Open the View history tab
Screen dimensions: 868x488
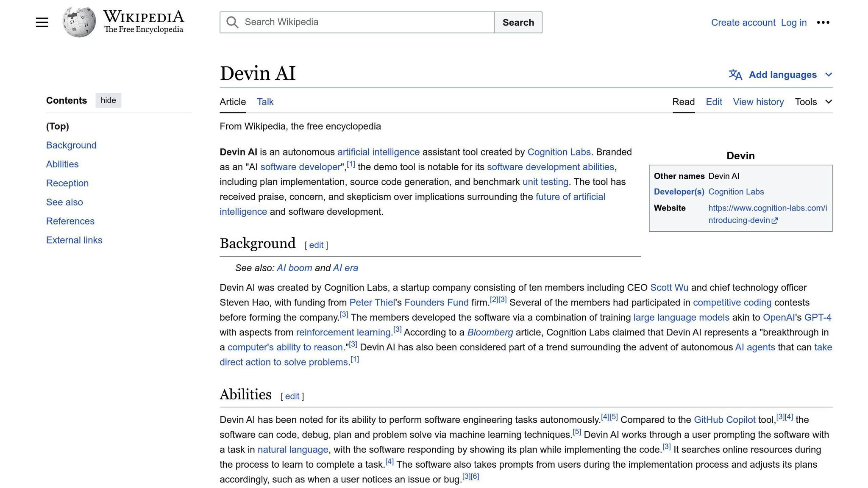758,102
